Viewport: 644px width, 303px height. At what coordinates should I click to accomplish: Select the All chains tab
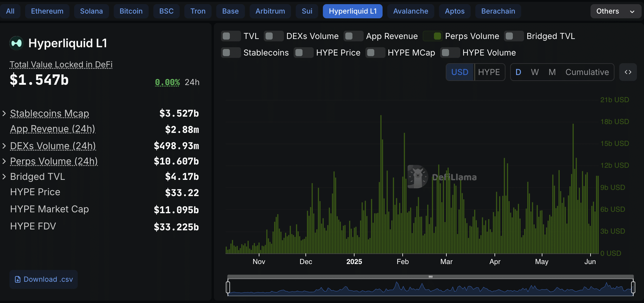[x=10, y=11]
